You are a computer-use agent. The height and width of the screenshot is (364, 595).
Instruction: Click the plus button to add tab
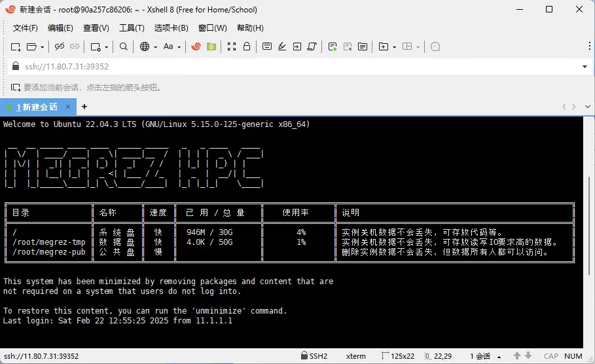[84, 107]
